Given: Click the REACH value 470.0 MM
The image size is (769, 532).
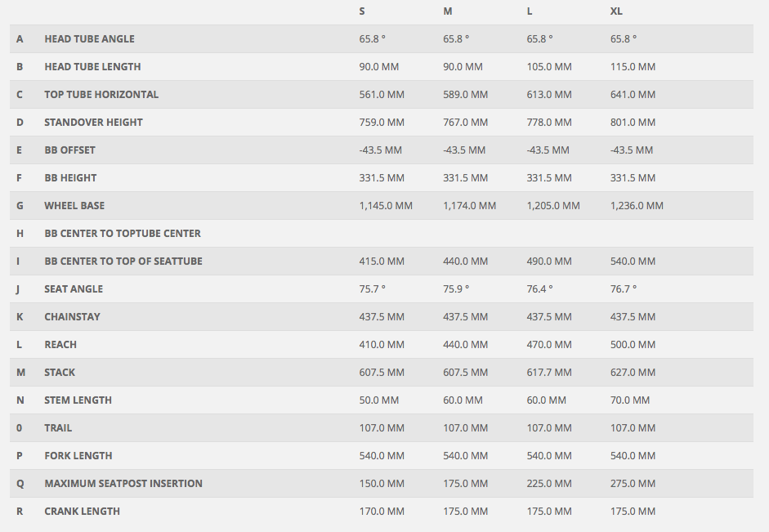Looking at the screenshot, I should [549, 345].
